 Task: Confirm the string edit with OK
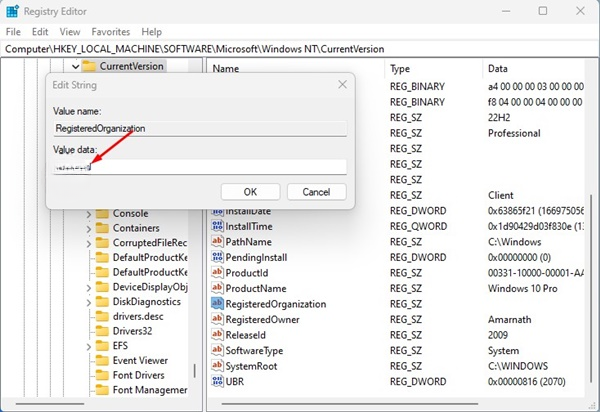250,192
